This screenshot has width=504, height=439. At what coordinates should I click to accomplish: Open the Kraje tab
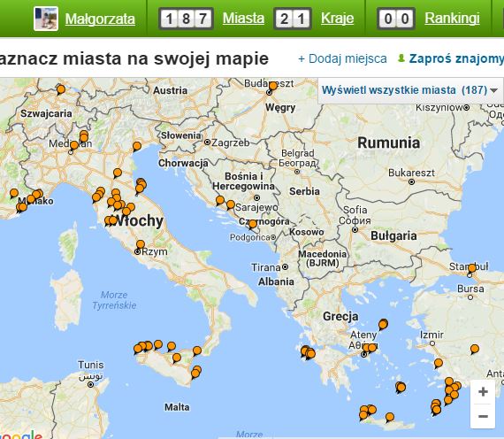[x=337, y=19]
